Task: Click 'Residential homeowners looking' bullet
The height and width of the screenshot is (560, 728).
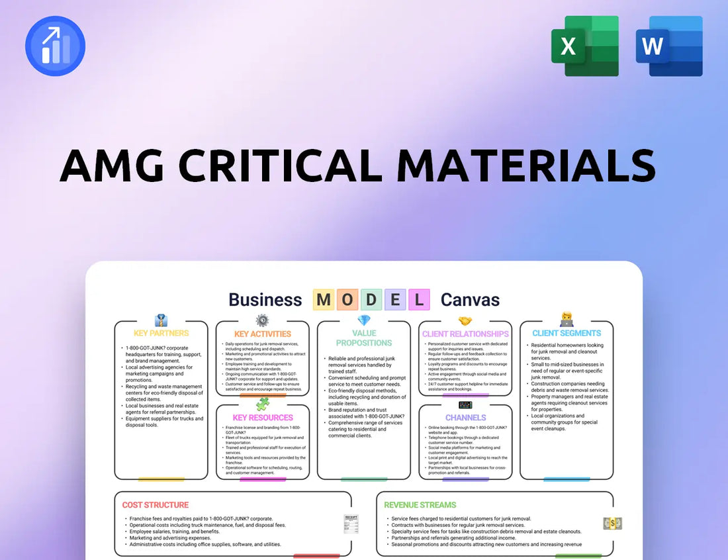Action: pyautogui.click(x=567, y=351)
